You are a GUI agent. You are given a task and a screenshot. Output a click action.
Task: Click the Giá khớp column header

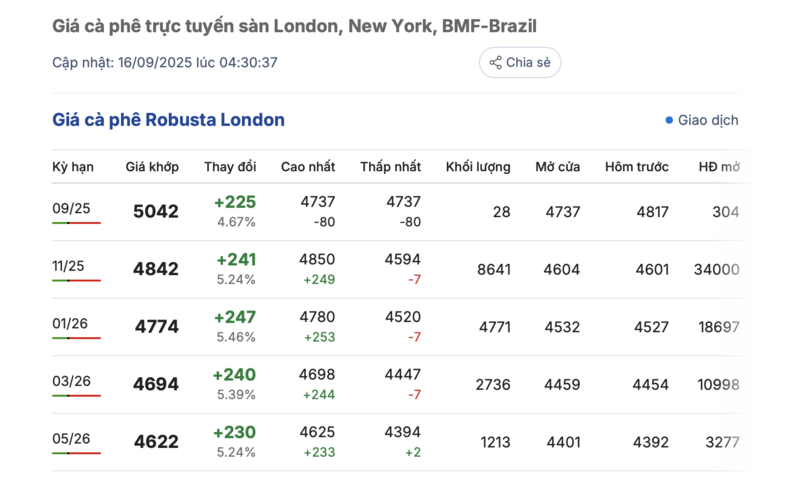152,167
